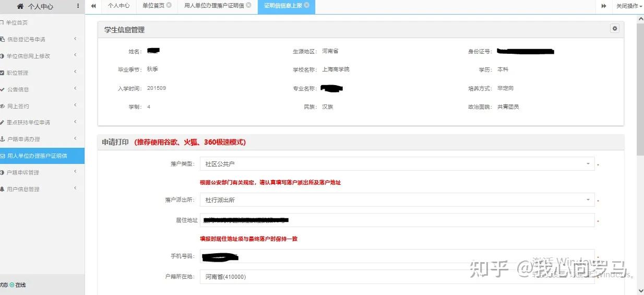Viewport: 644px width, 295px height.
Task: Click into the 居住地址 input field
Action: coord(397,220)
